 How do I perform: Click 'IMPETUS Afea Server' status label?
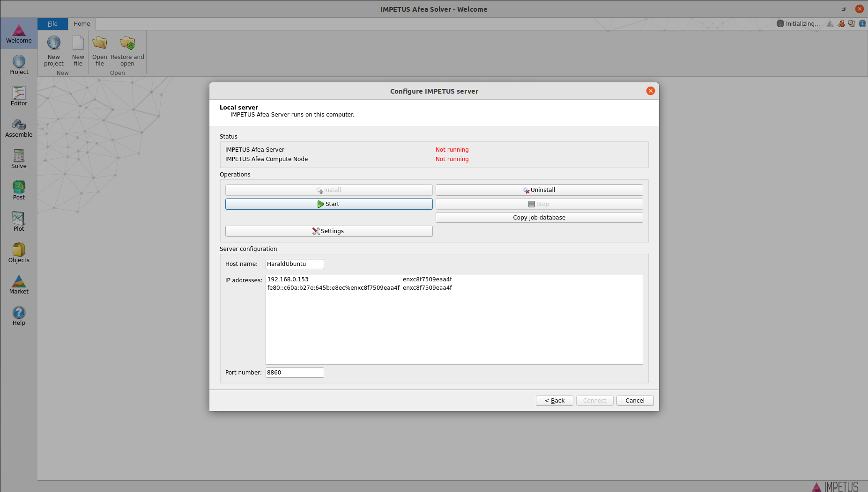coord(255,150)
